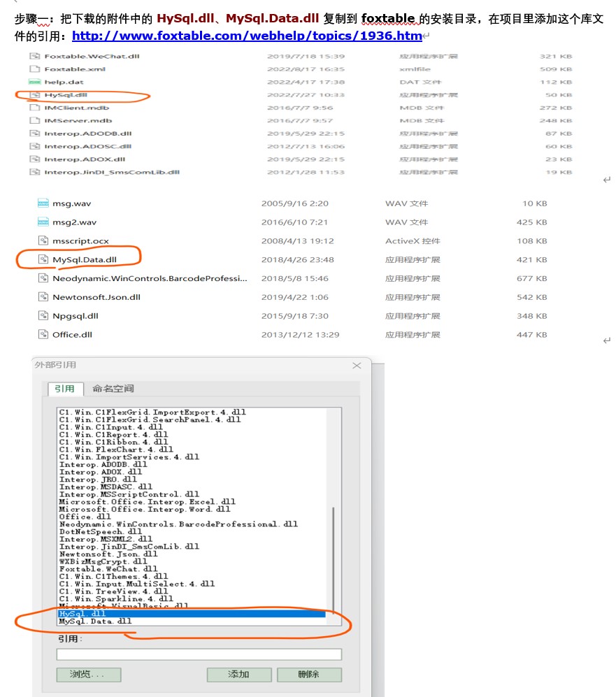Viewport: 616px width, 697px height.
Task: Click the Npgsql.dll file icon
Action: (43, 316)
